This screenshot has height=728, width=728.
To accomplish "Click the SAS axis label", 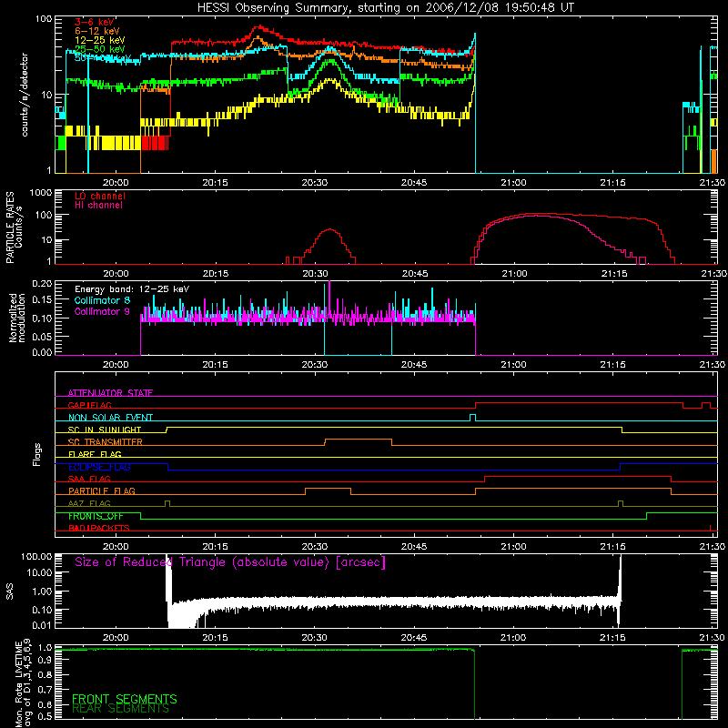I will (9, 591).
